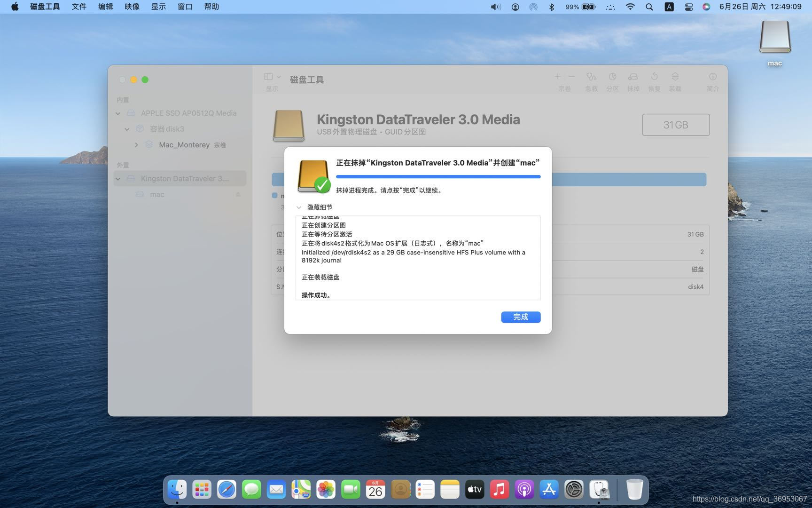Screen dimensions: 812x508
Task: Open the 显示 menu in the menu bar
Action: click(x=158, y=7)
